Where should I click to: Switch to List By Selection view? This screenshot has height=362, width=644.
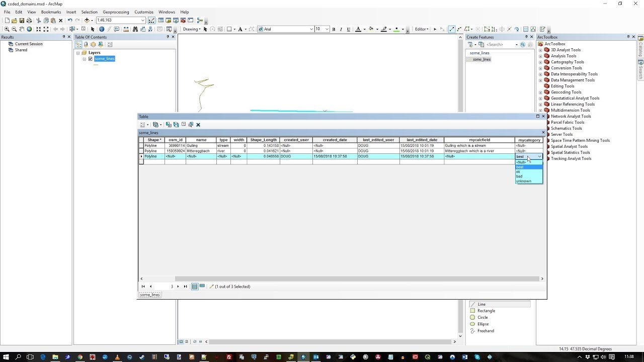pyautogui.click(x=100, y=44)
